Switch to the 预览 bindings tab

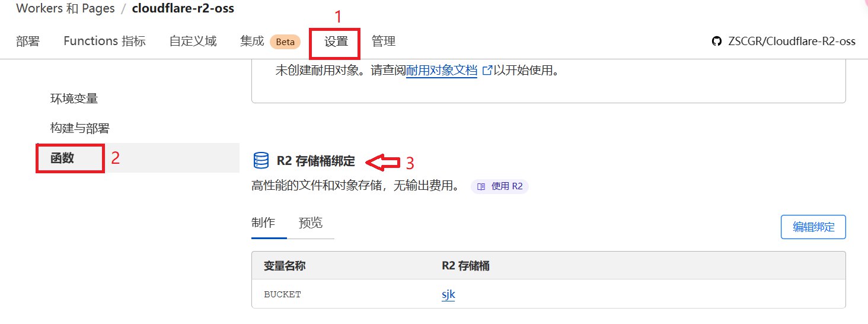point(311,223)
